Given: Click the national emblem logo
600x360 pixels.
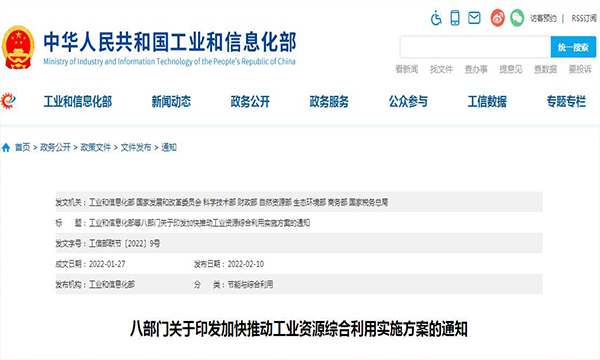Looking at the screenshot, I should (18, 47).
